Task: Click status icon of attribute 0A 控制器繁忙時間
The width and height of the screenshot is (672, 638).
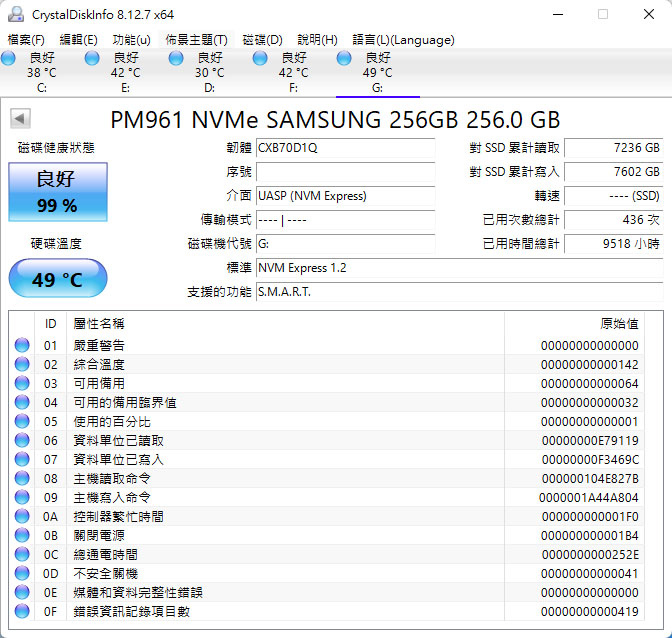Action: (22, 516)
